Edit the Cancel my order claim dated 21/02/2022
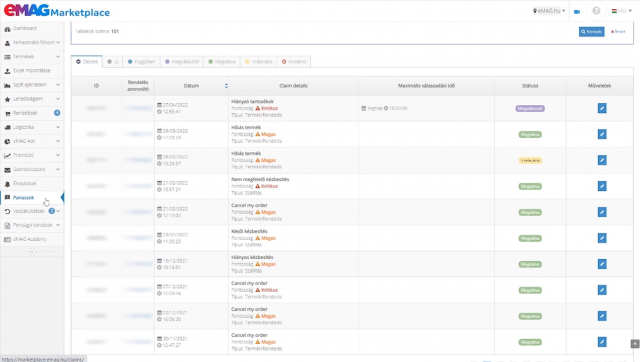640x362 pixels. 602,212
